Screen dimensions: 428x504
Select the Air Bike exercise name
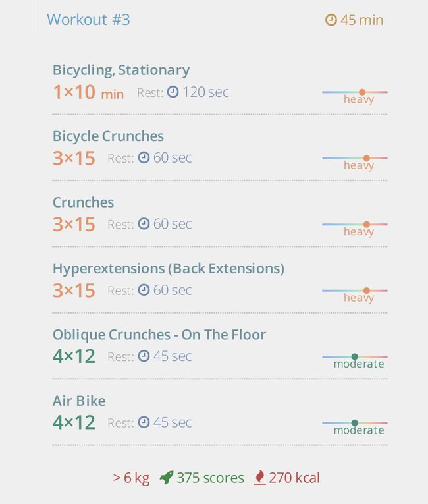[79, 401]
